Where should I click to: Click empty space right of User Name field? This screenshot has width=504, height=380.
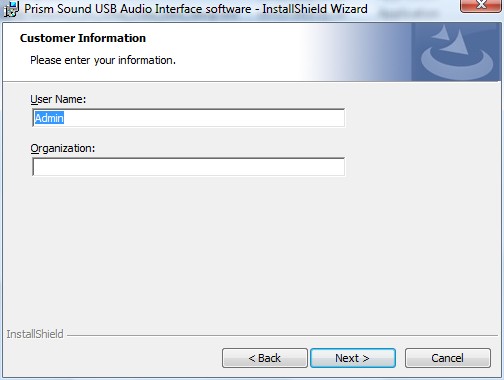coord(422,118)
